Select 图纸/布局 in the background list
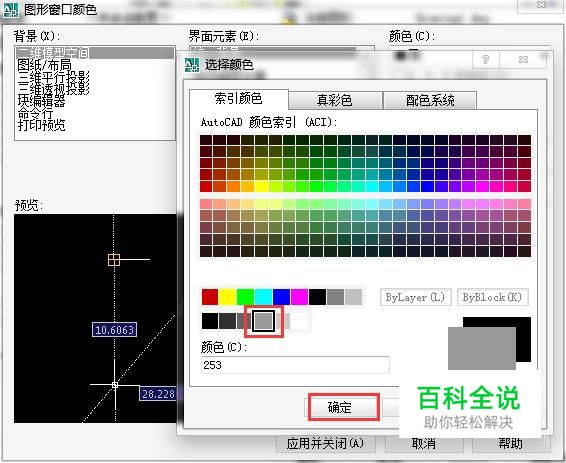Image resolution: width=566 pixels, height=463 pixels. tap(44, 65)
